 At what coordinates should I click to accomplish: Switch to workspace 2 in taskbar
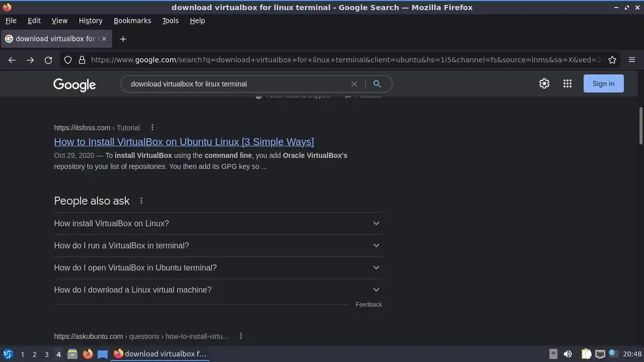click(x=34, y=354)
